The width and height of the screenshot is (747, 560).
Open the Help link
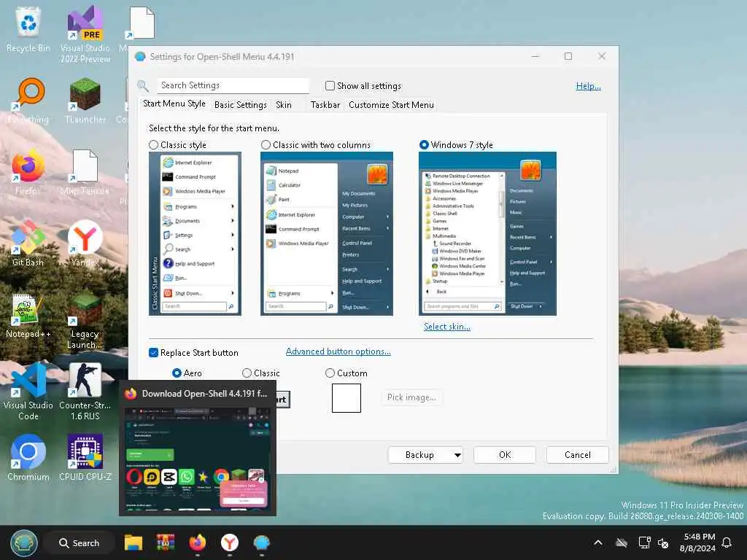[589, 86]
